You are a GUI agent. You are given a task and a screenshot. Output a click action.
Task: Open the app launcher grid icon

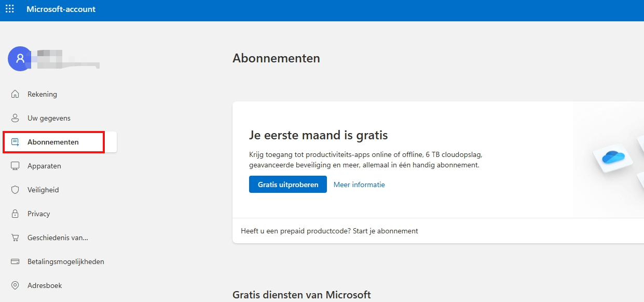click(x=10, y=9)
